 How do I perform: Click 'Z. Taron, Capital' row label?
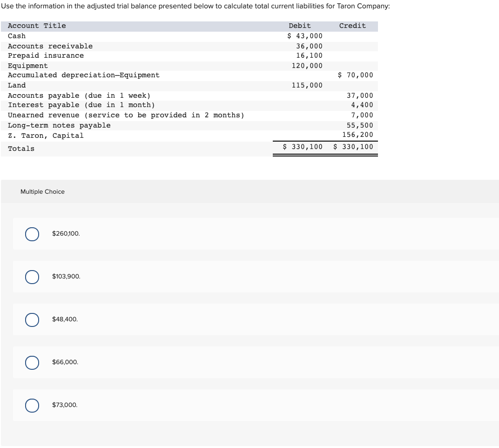point(46,136)
